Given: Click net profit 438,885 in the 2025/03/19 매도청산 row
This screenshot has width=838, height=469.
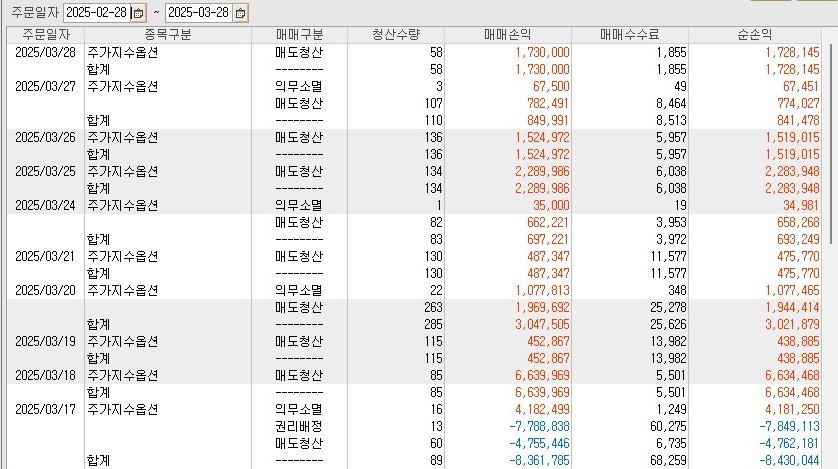Looking at the screenshot, I should click(798, 341).
